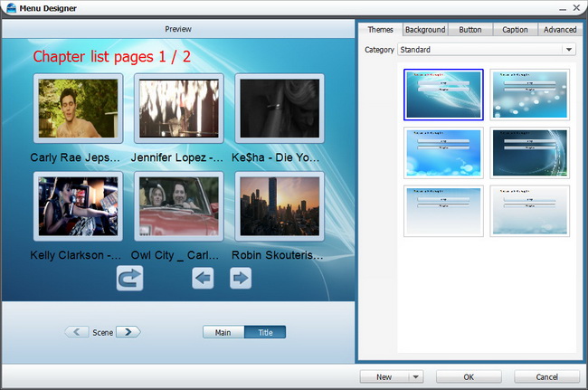Switch preview to Title menu

pyautogui.click(x=265, y=332)
